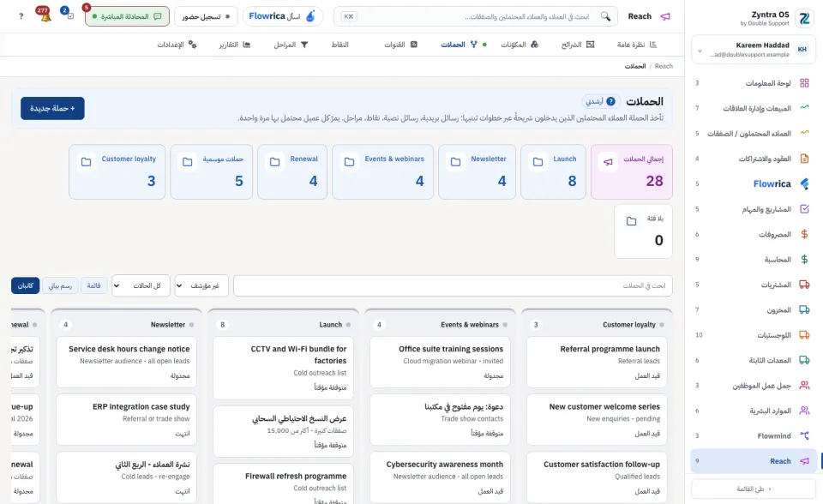The height and width of the screenshot is (504, 823).
Task: Go to نظرة عامة overview tab
Action: (x=637, y=45)
